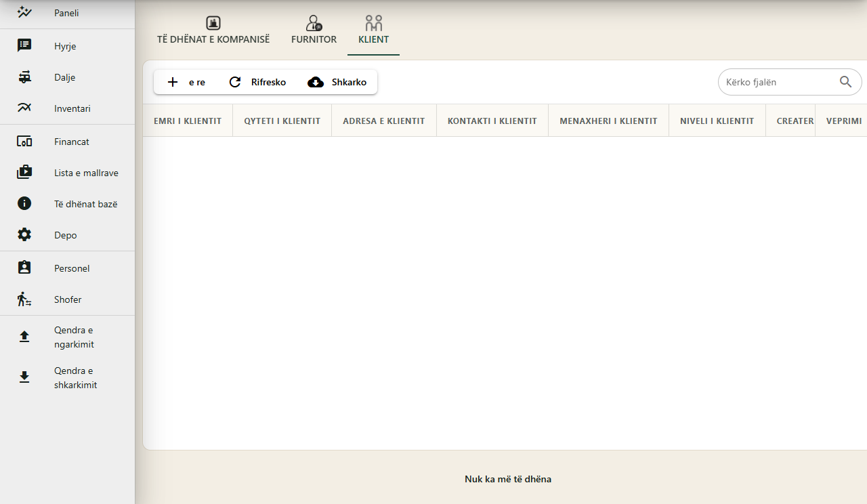Click the Rifresko button label
This screenshot has height=504, width=867.
coord(268,82)
